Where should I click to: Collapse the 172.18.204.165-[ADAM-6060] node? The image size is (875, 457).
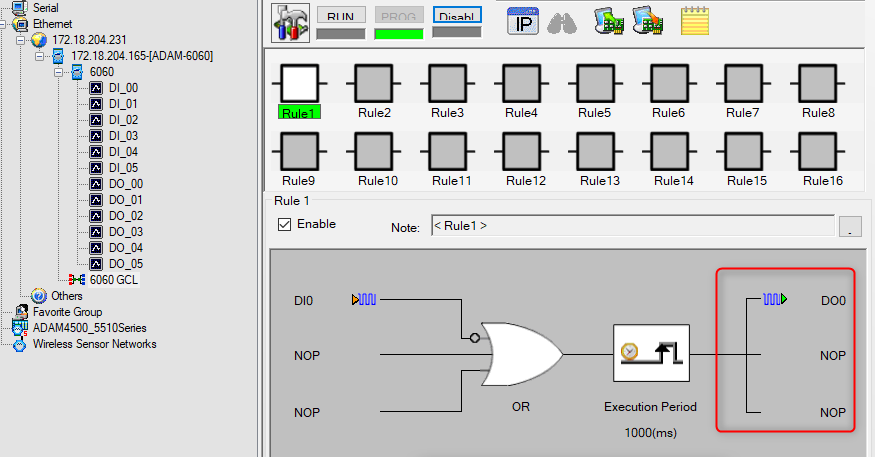pos(40,56)
